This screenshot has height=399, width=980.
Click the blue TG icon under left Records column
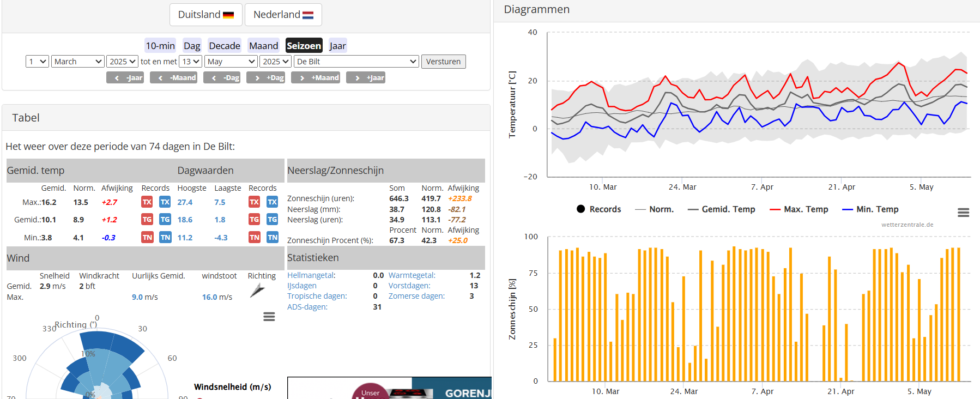[165, 220]
